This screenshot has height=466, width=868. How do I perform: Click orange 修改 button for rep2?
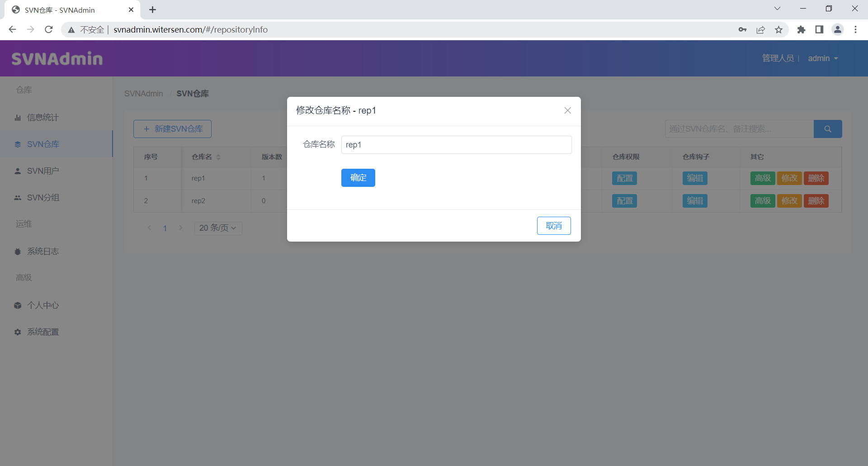pyautogui.click(x=789, y=201)
